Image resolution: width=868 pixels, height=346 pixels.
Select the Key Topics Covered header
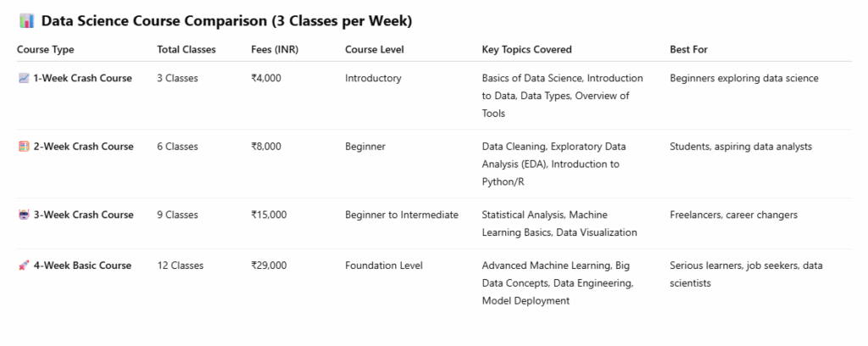click(526, 50)
